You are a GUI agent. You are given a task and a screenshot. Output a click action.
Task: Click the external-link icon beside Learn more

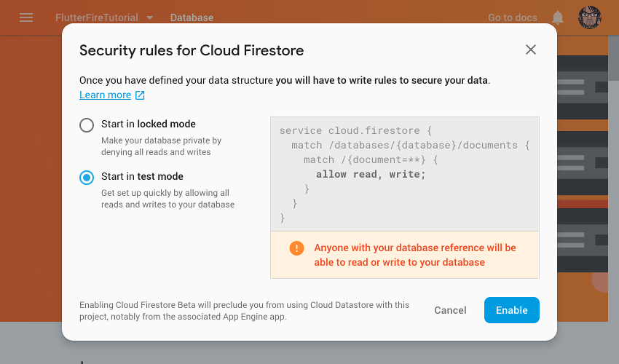point(140,95)
